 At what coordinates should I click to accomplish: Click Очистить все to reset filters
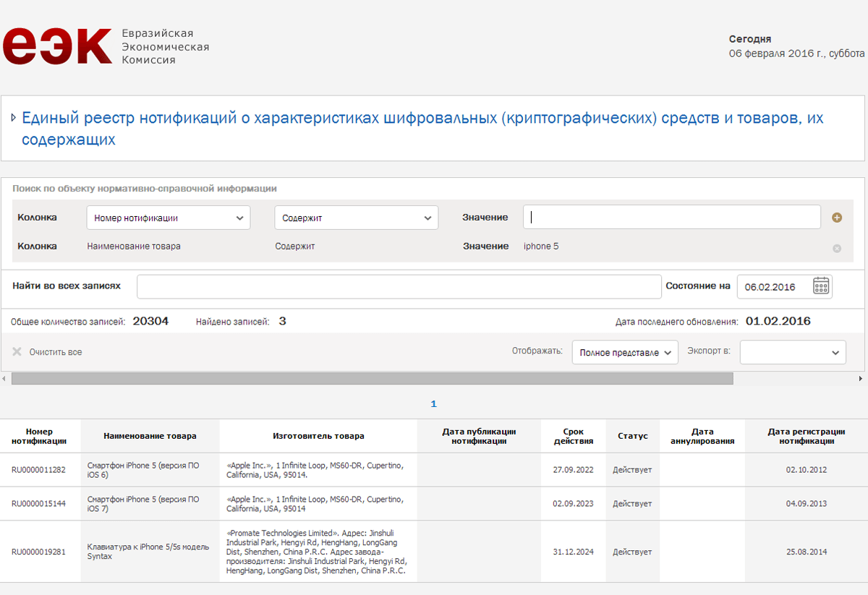click(56, 352)
